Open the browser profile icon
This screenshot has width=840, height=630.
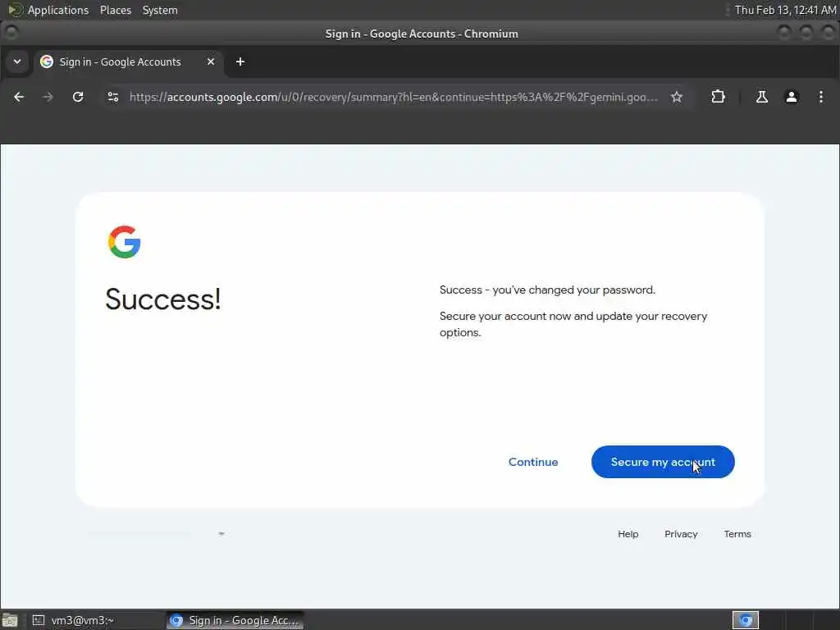[x=792, y=97]
